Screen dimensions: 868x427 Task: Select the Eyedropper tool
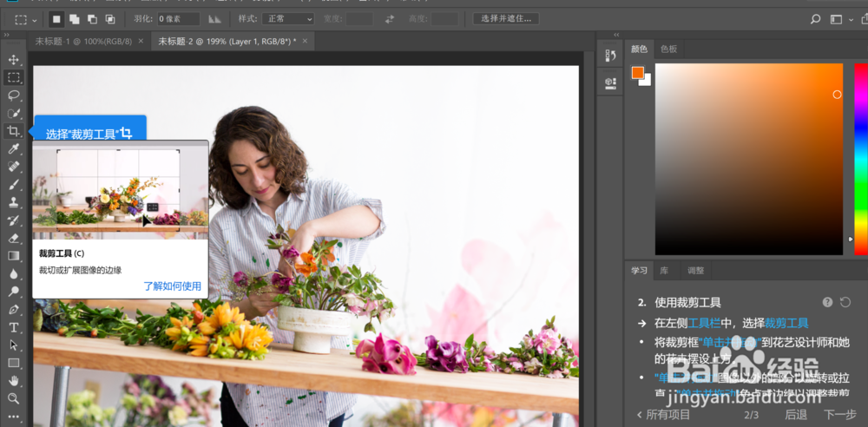click(x=13, y=149)
